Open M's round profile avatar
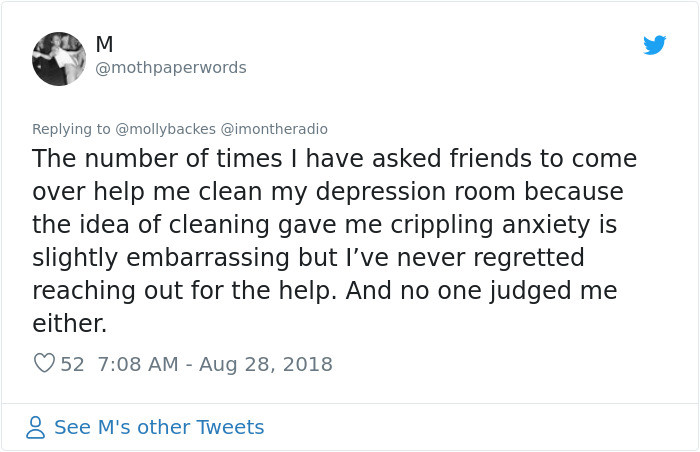This screenshot has width=700, height=452. coord(59,59)
